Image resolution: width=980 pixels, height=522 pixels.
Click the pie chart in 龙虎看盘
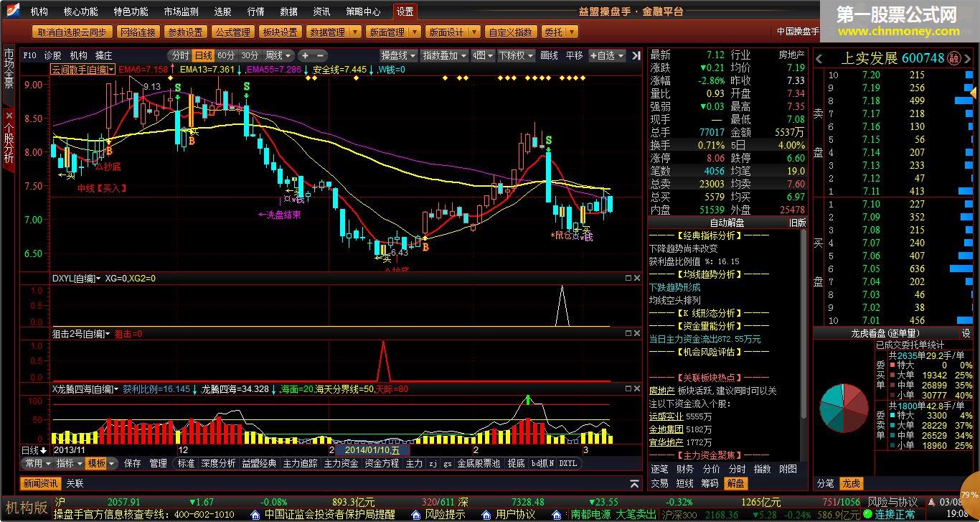coord(844,409)
